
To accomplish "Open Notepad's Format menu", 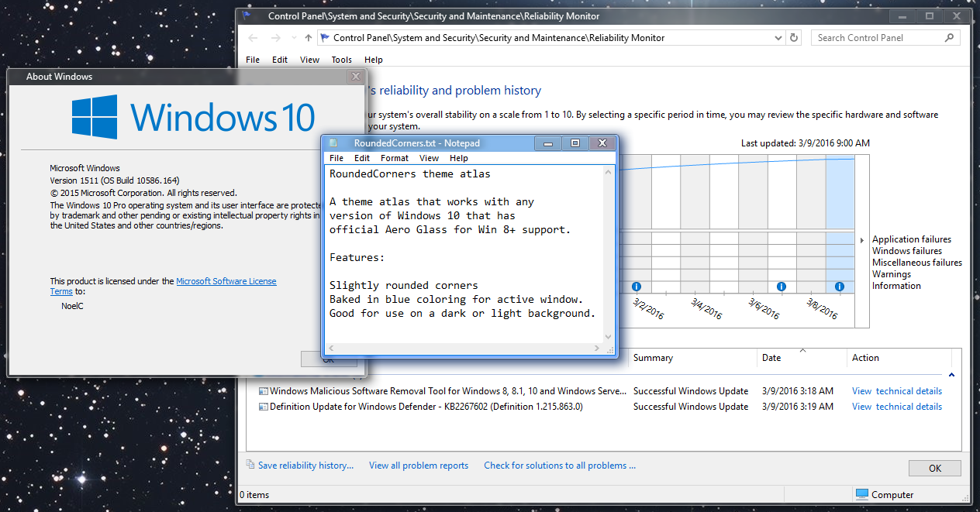I will pos(395,158).
